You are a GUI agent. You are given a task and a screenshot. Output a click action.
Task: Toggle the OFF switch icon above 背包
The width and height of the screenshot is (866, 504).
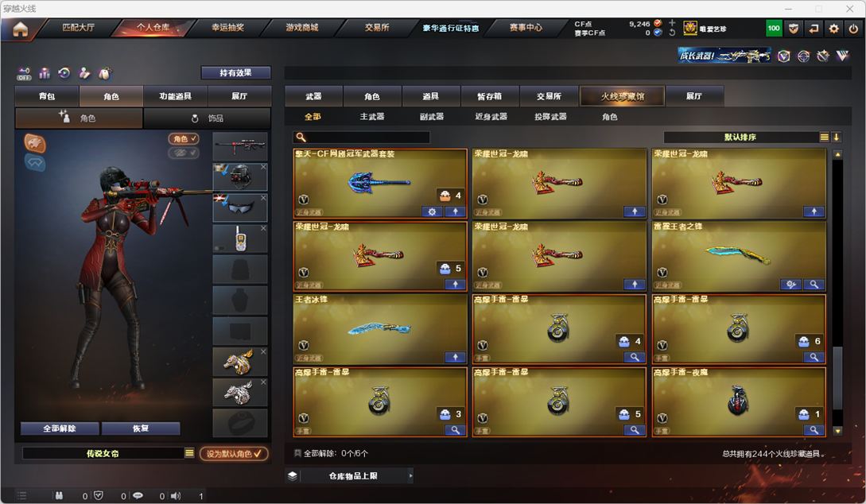click(x=24, y=73)
